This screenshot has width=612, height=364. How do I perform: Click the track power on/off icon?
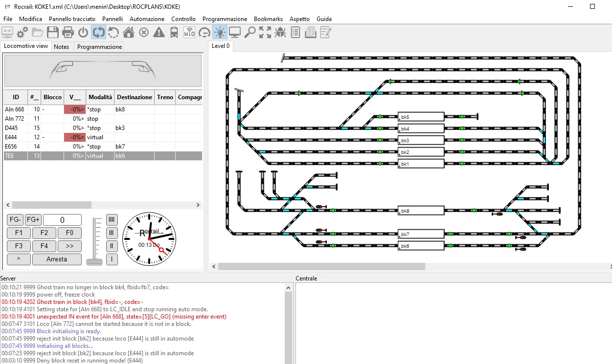click(x=83, y=33)
